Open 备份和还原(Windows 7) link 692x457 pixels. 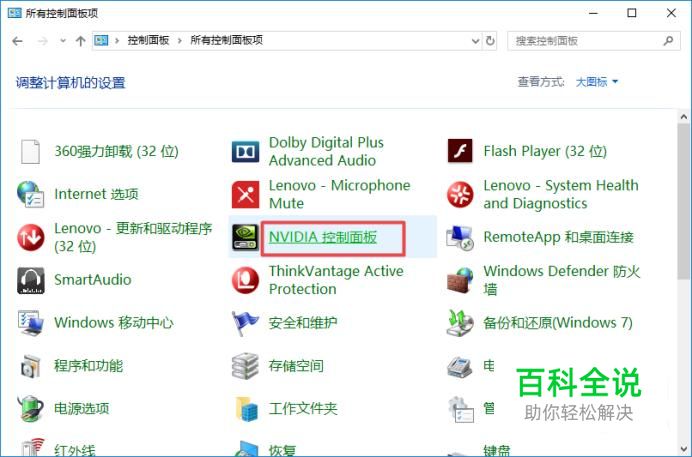click(x=558, y=323)
